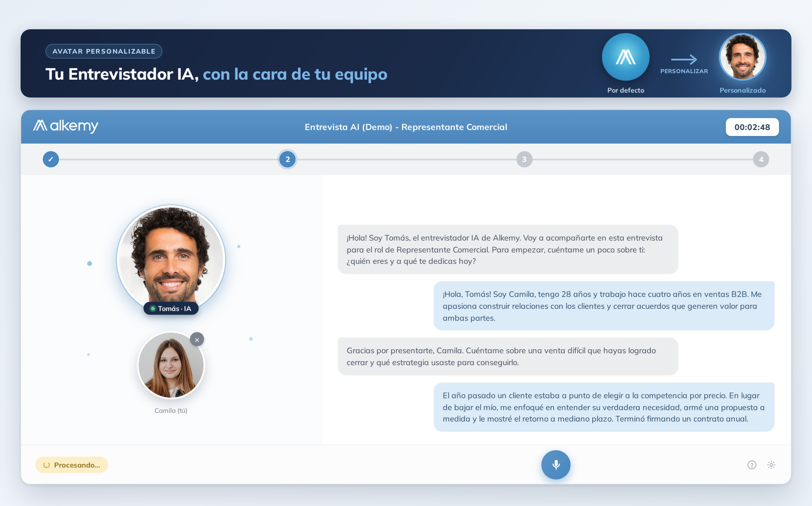The height and width of the screenshot is (506, 812).
Task: Open the settings gear icon
Action: coord(771,465)
